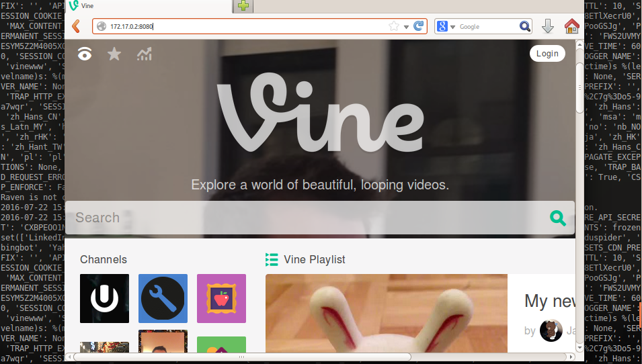Click the browser back arrow
The width and height of the screenshot is (642, 364).
pyautogui.click(x=76, y=26)
